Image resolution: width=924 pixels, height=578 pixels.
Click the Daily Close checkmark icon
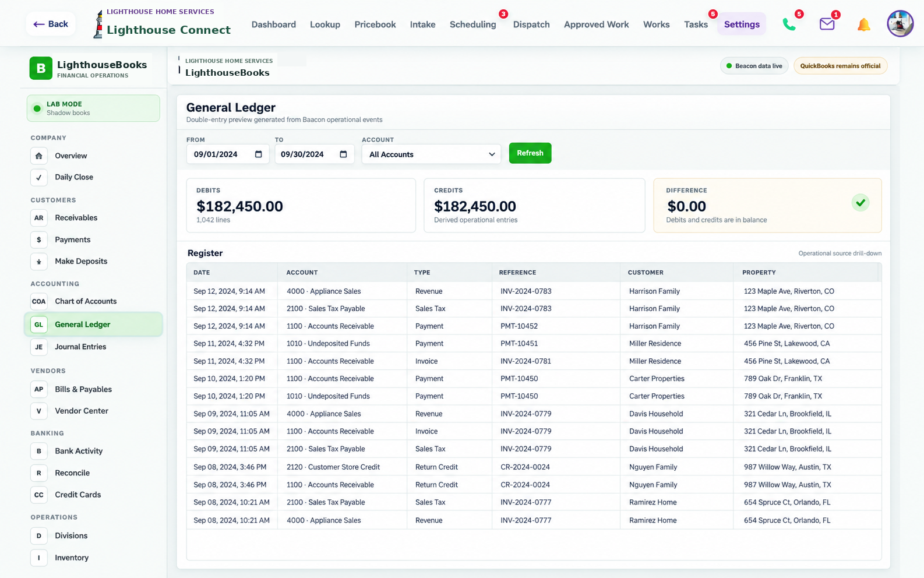[x=39, y=177]
